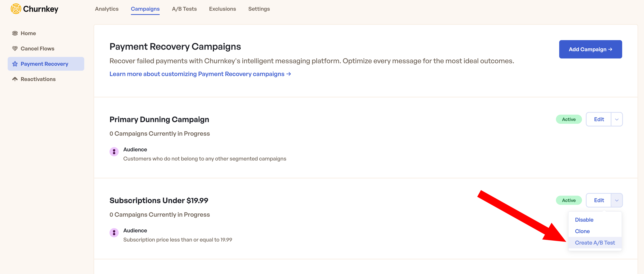Click the Reactivations arrow icon
The width and height of the screenshot is (644, 274).
(x=15, y=79)
